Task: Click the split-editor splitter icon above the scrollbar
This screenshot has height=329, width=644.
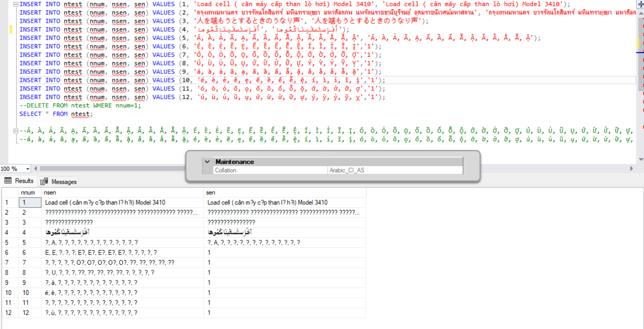Action: pos(640,4)
